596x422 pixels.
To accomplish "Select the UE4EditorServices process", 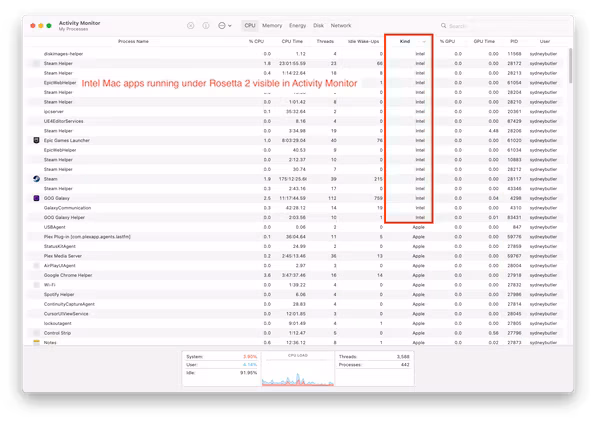I will point(63,121).
